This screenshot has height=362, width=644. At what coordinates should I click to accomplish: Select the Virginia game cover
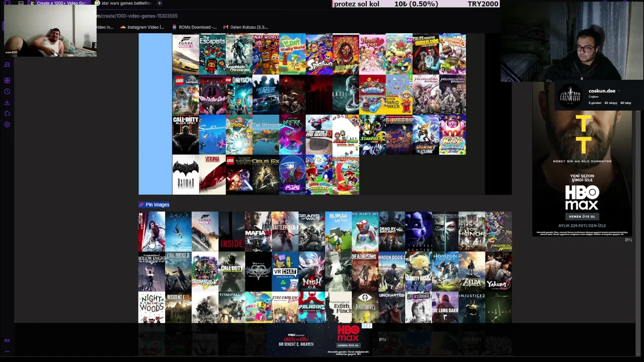click(212, 174)
